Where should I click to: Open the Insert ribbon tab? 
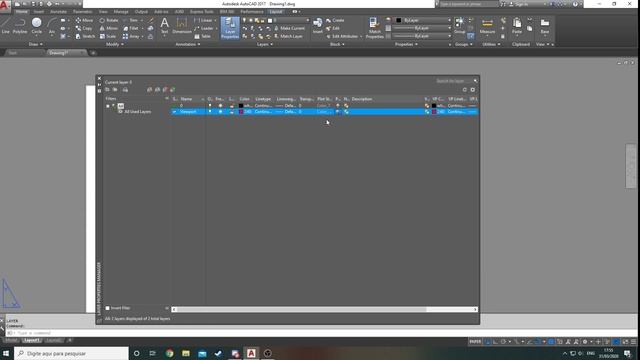39,12
